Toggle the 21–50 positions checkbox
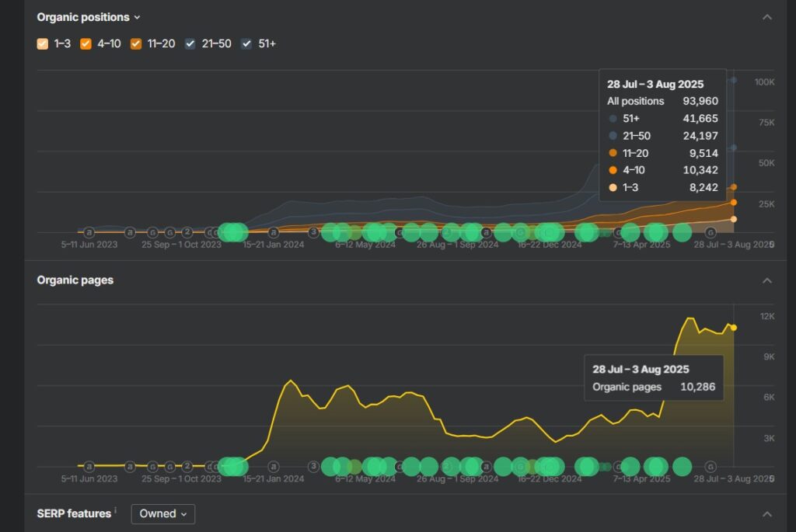The height and width of the screenshot is (532, 796). [x=190, y=43]
